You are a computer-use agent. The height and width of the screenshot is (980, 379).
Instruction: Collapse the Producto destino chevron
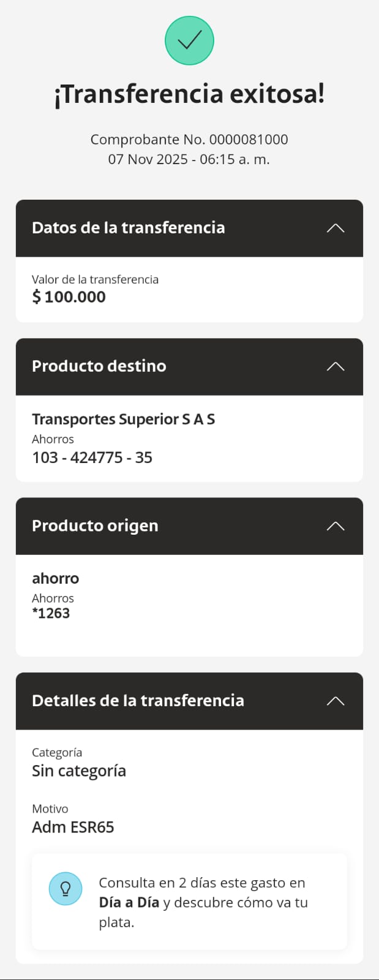point(336,366)
